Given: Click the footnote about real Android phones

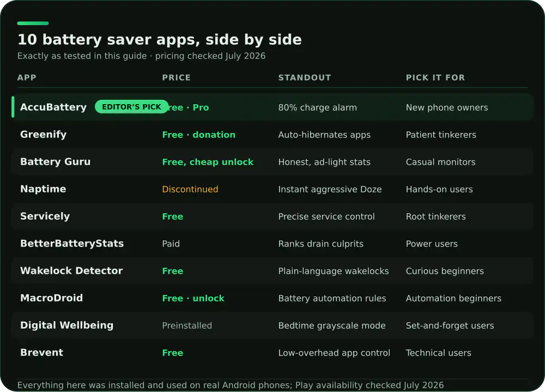Looking at the screenshot, I should (x=231, y=385).
